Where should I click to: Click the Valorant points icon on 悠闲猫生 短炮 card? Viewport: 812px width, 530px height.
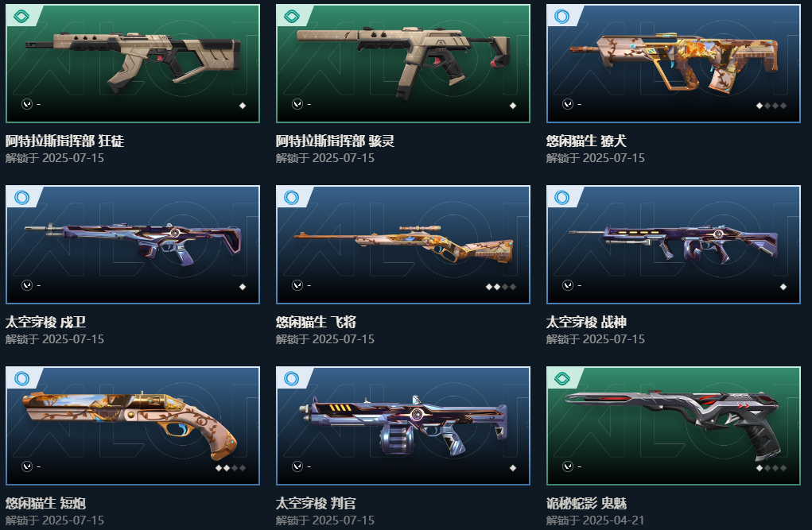click(x=27, y=466)
